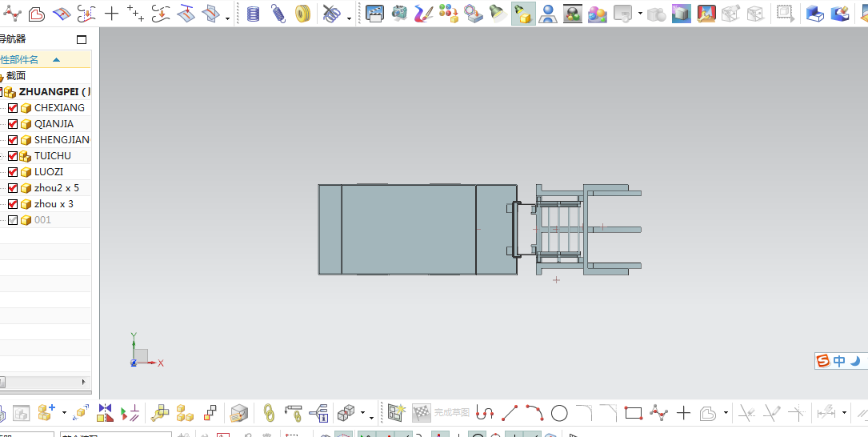Select the ZHUANGPEI assembly root node
Image resolution: width=868 pixels, height=437 pixels.
[x=55, y=92]
